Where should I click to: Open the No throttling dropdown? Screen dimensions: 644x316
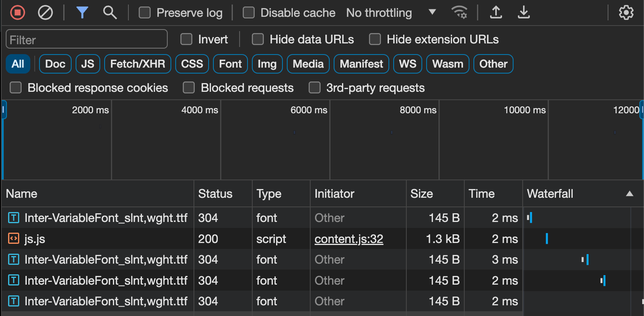[391, 13]
